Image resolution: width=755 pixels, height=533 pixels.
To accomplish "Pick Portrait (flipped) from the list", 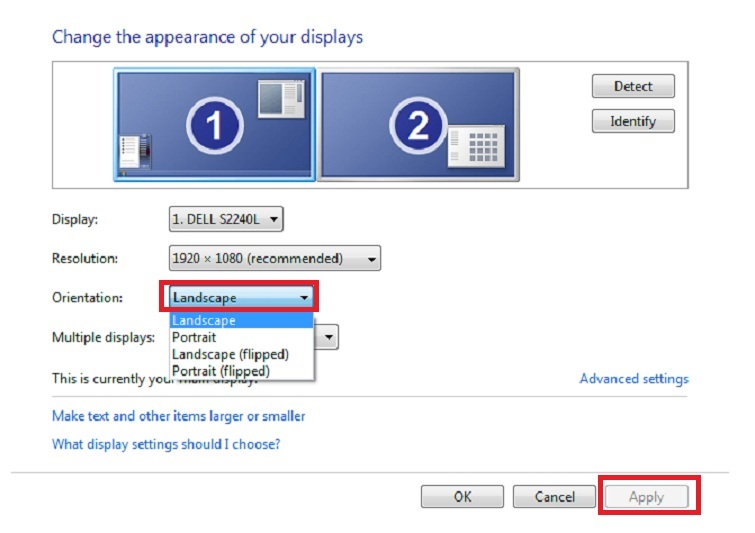I will click(242, 371).
